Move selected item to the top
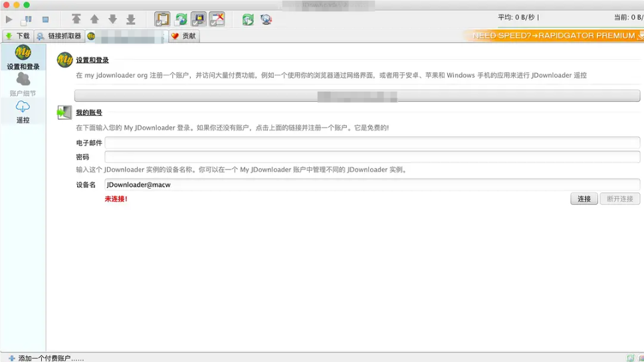Image resolution: width=644 pixels, height=362 pixels. [76, 19]
